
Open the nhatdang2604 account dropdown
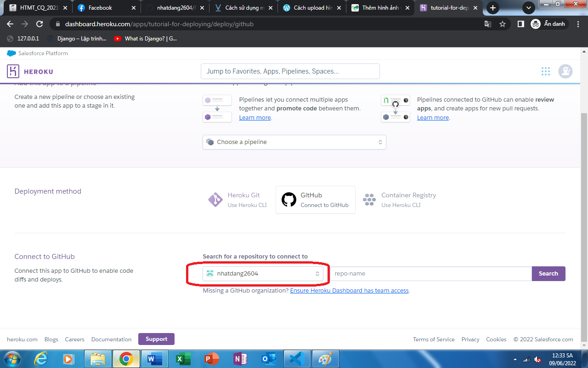point(263,273)
